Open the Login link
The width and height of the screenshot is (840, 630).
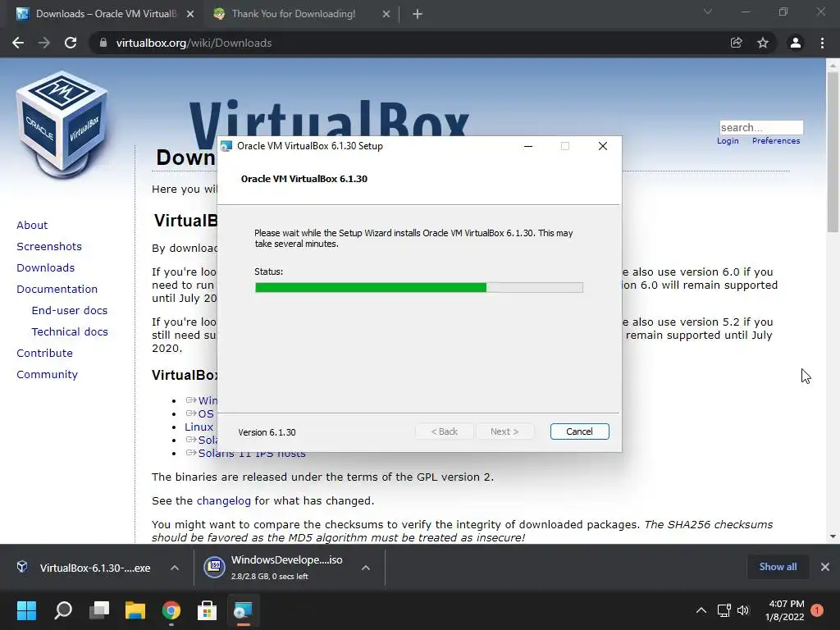click(x=728, y=140)
